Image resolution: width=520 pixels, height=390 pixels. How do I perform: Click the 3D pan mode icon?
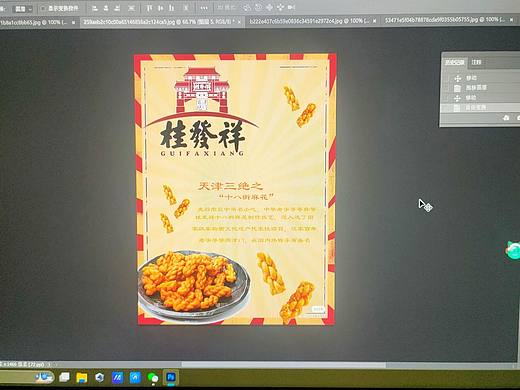pos(269,7)
